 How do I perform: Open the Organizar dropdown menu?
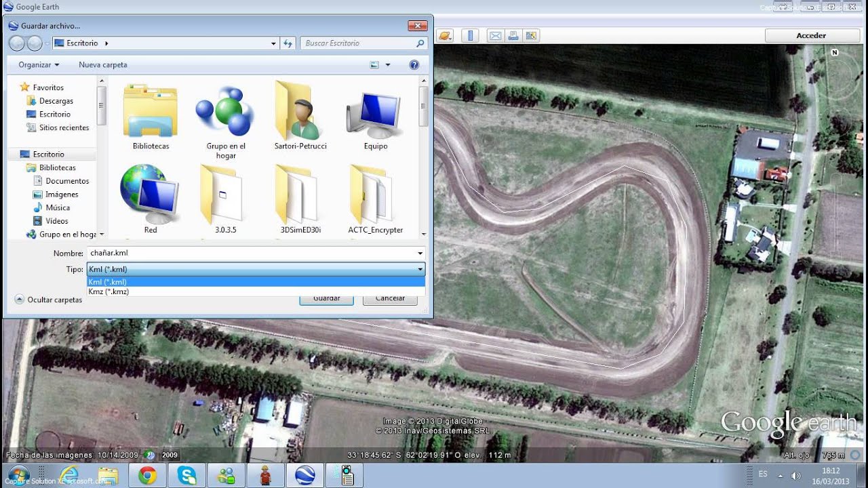[x=39, y=64]
